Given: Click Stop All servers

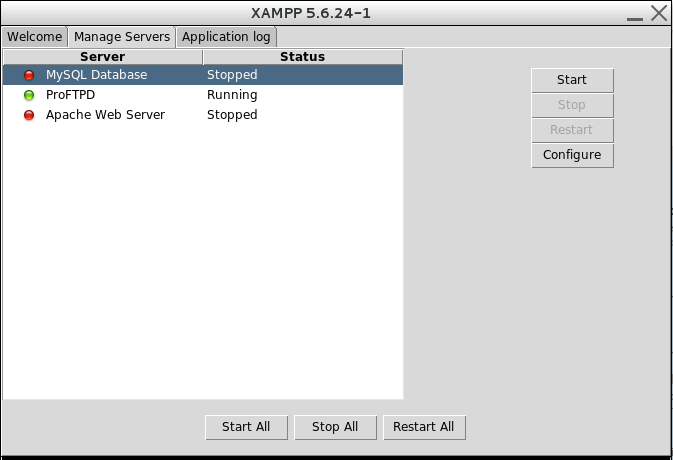Looking at the screenshot, I should pos(335,427).
